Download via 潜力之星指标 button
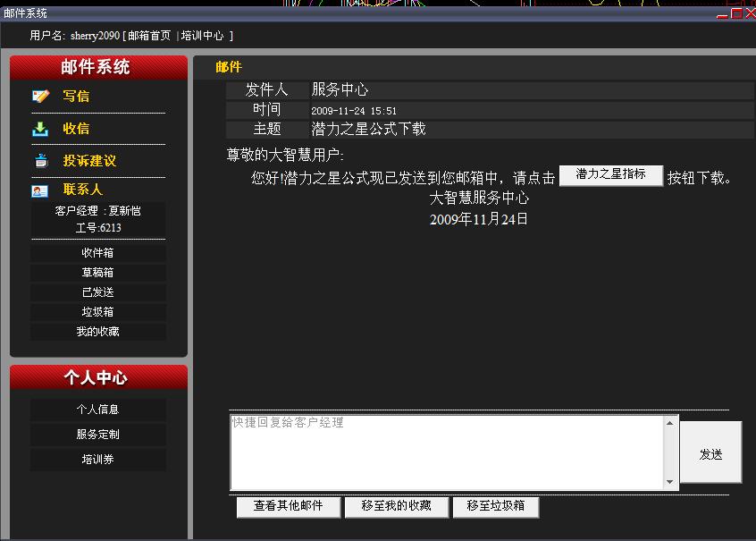The width and height of the screenshot is (756, 541). (x=611, y=174)
